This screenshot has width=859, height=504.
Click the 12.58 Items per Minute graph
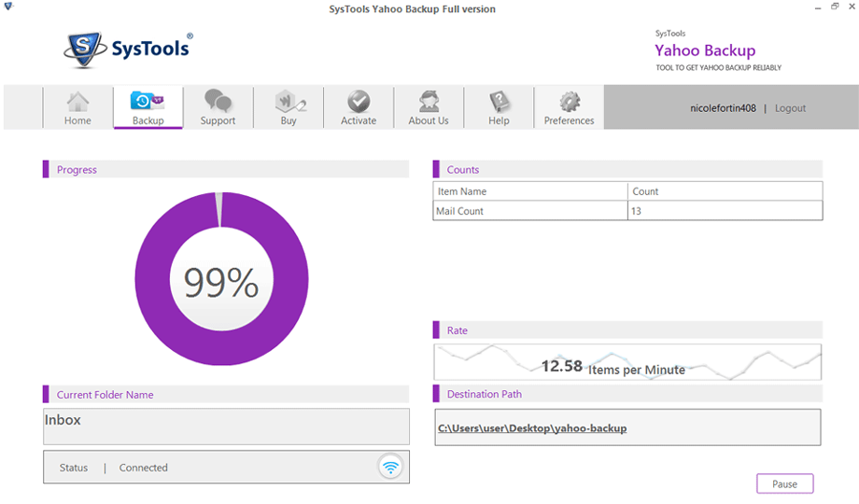(x=627, y=362)
